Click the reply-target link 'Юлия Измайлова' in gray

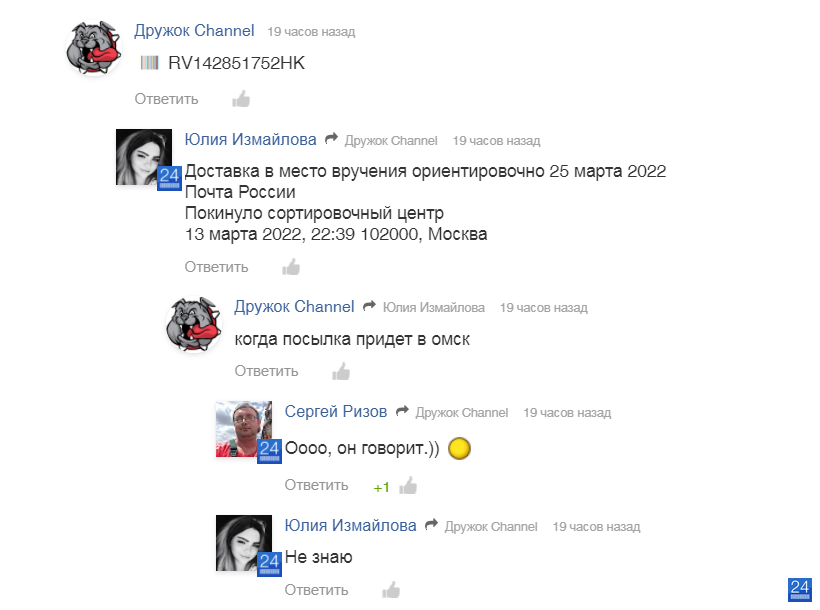click(434, 308)
